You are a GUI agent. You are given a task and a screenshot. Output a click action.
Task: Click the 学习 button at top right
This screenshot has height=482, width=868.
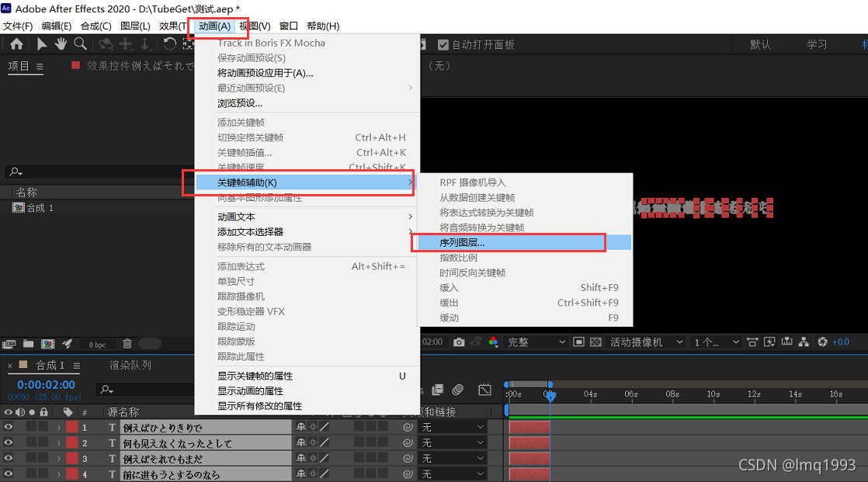[816, 44]
